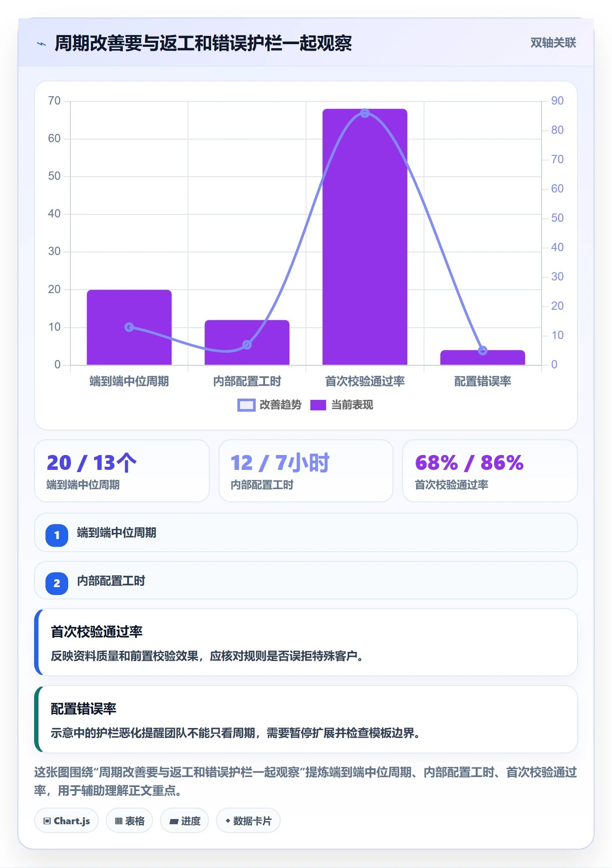
Task: Click the 配置错误率 x-axis label
Action: click(483, 381)
